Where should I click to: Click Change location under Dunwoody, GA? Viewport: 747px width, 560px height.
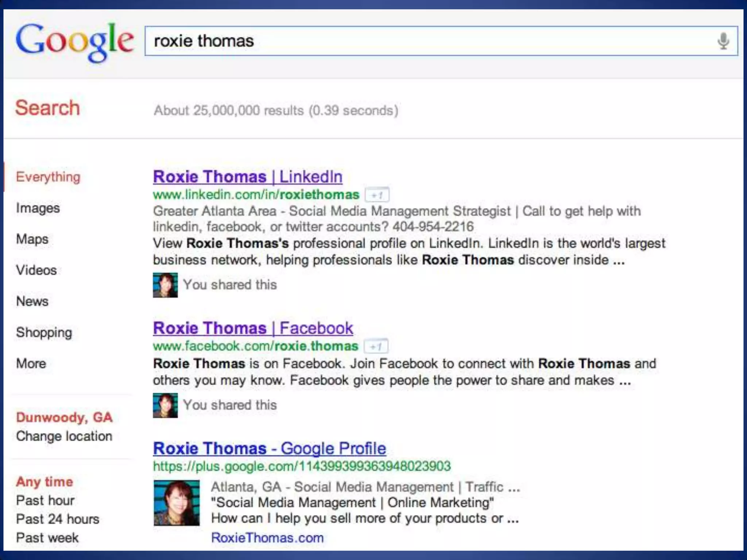pos(64,436)
